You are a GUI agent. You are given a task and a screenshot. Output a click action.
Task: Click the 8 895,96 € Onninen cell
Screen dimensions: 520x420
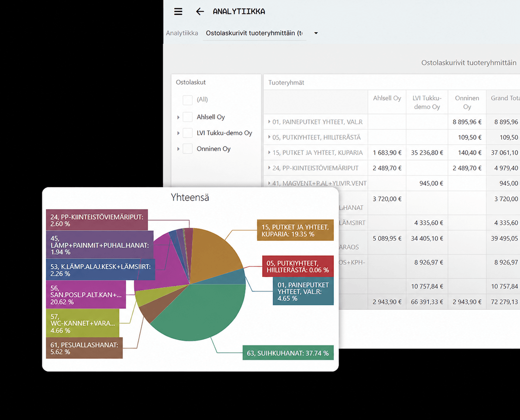467,122
